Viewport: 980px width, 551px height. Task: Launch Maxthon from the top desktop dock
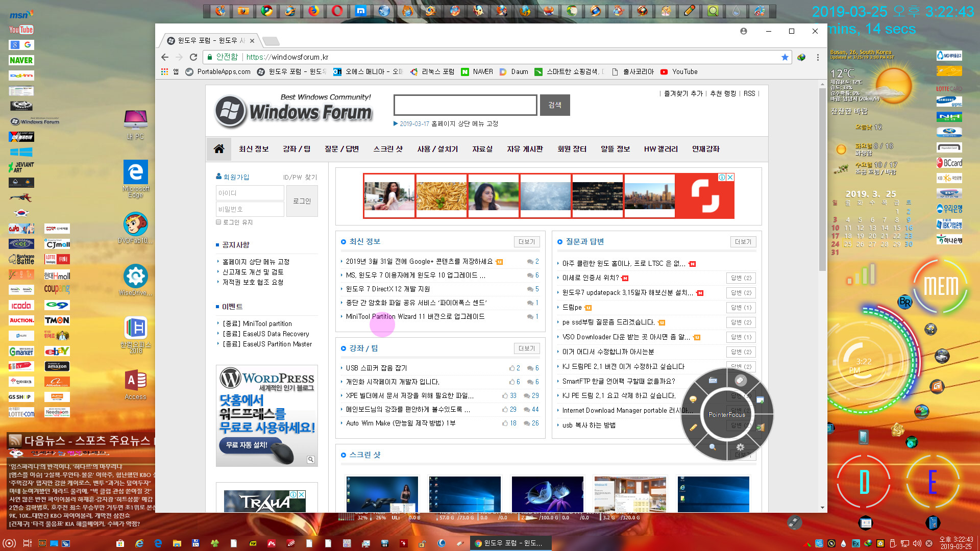coord(361,11)
